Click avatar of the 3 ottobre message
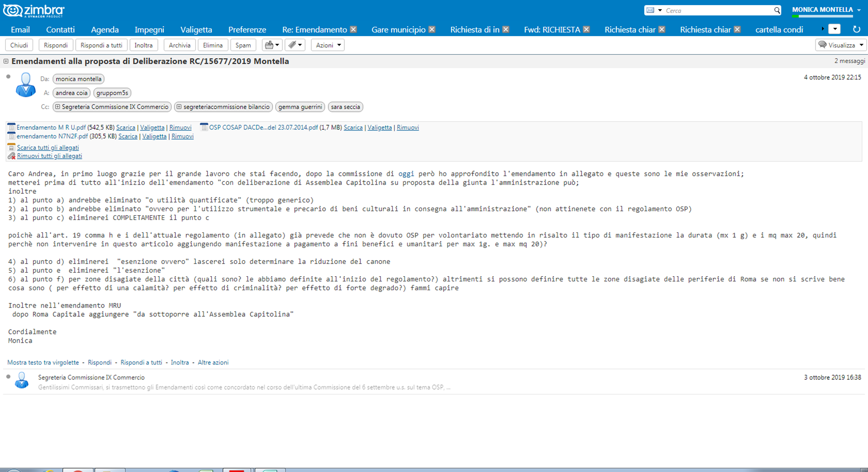Viewport: 868px width, 472px height. tap(22, 381)
